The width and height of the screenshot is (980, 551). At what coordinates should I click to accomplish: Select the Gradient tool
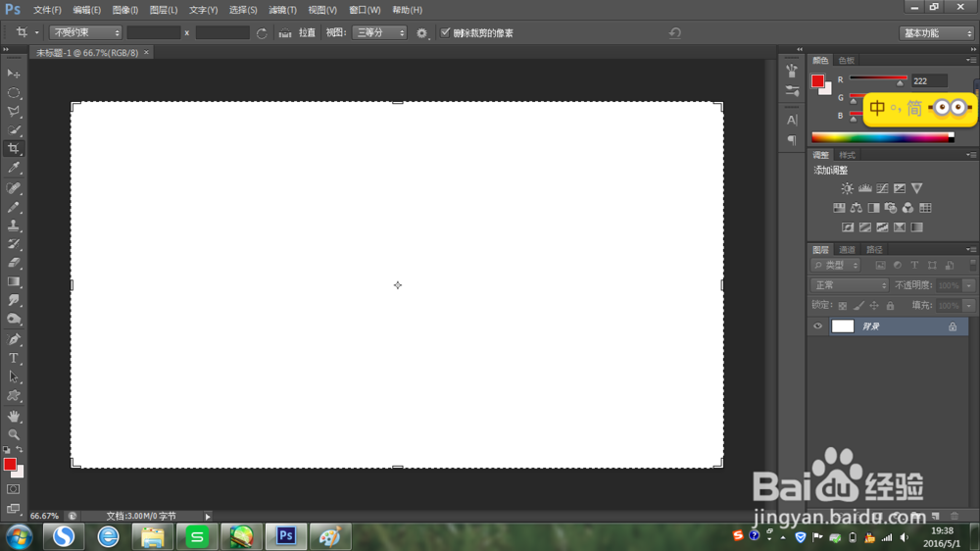point(13,281)
